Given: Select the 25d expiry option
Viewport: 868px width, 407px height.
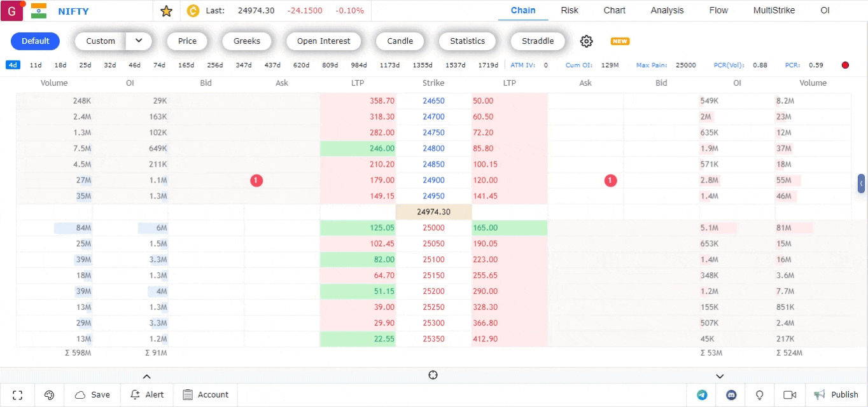Looking at the screenshot, I should (x=85, y=65).
